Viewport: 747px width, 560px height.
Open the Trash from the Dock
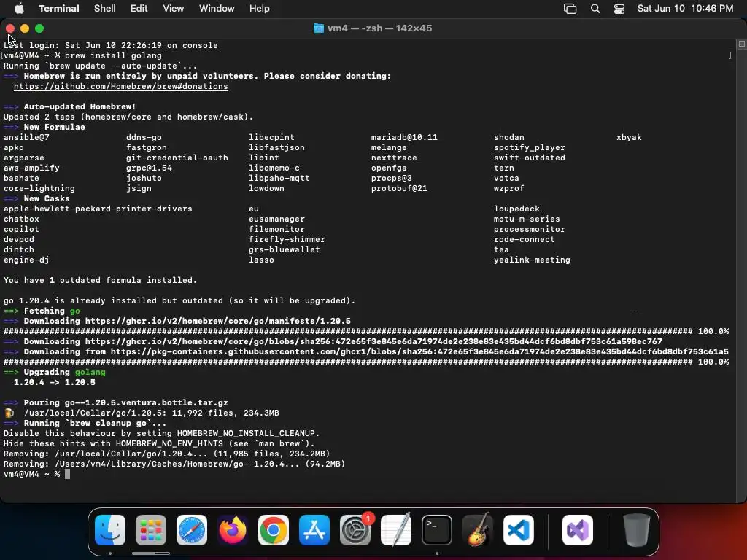(x=636, y=530)
